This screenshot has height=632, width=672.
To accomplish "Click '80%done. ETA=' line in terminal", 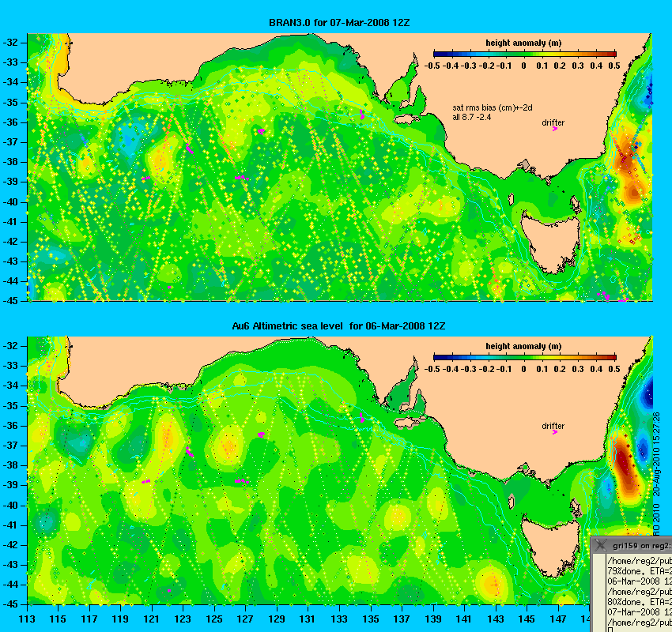I will click(x=640, y=602).
